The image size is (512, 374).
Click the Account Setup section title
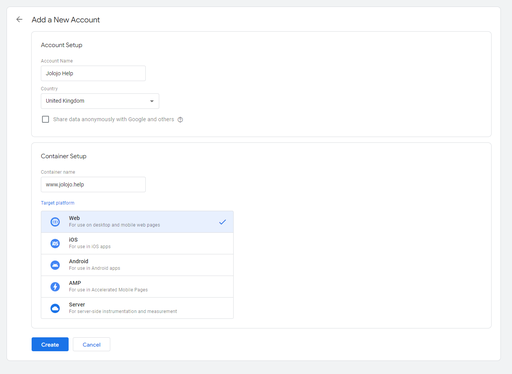coord(61,45)
